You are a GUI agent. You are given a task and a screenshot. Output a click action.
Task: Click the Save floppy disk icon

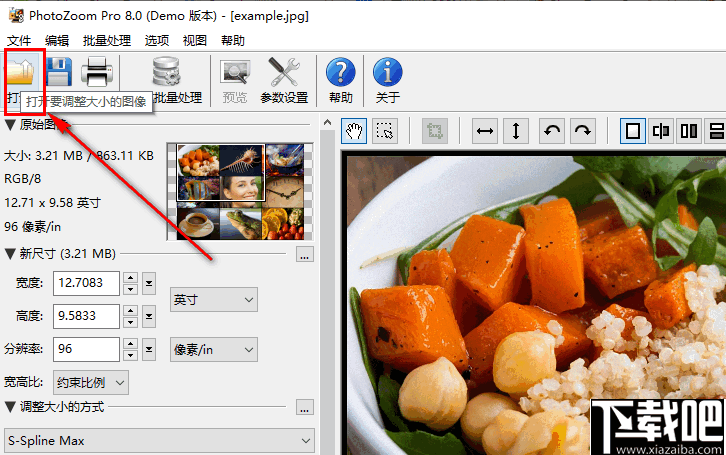pyautogui.click(x=59, y=72)
